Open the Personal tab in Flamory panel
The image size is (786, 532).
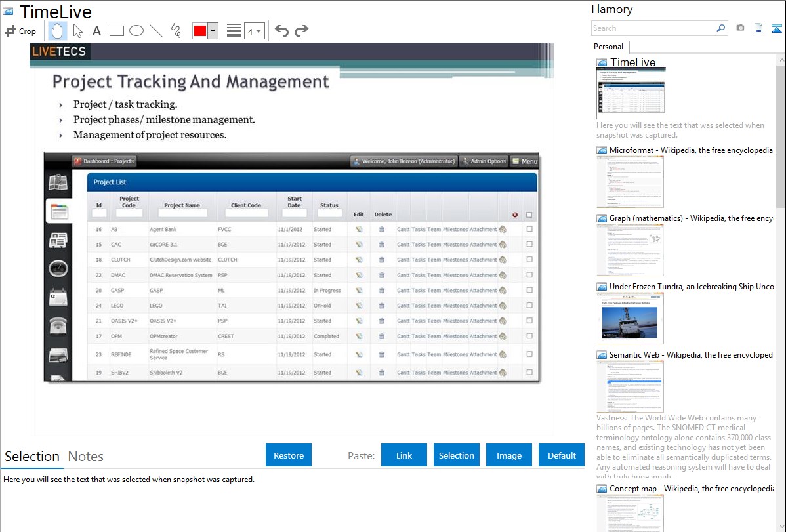coord(608,47)
